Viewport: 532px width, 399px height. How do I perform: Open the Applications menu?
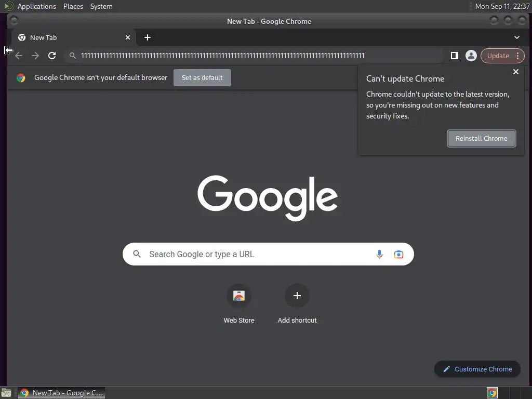click(x=37, y=6)
